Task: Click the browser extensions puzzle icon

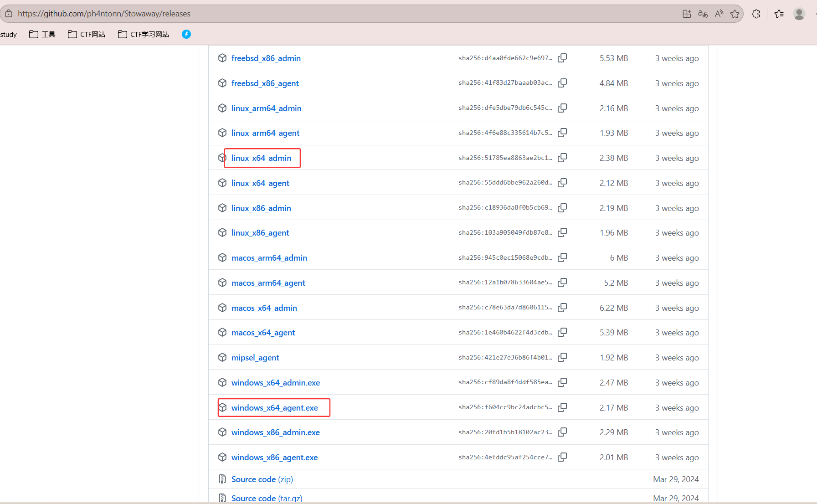Action: click(x=756, y=14)
